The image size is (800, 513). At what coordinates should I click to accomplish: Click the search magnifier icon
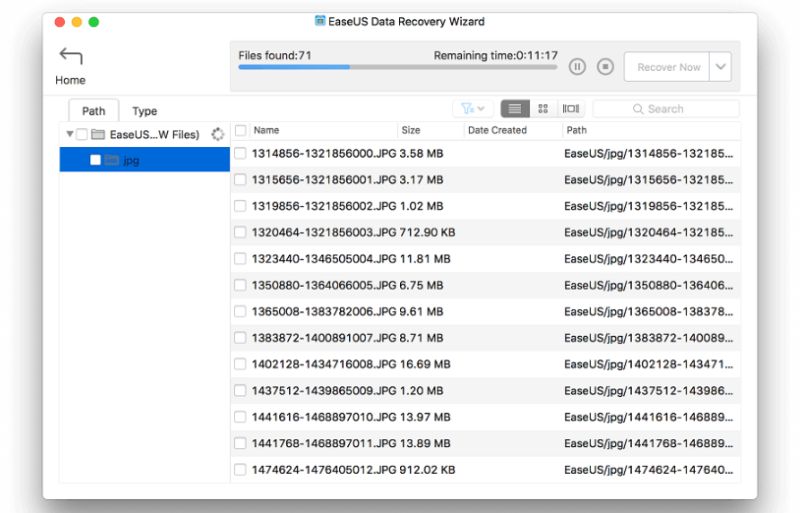coord(638,109)
